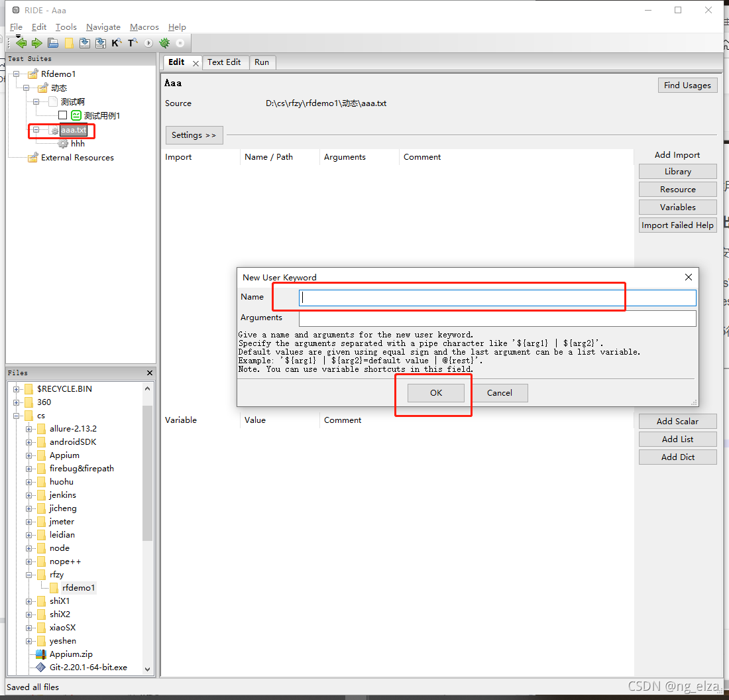729x700 pixels.
Task: Click the yellow Open Directory folder icon
Action: coord(69,43)
